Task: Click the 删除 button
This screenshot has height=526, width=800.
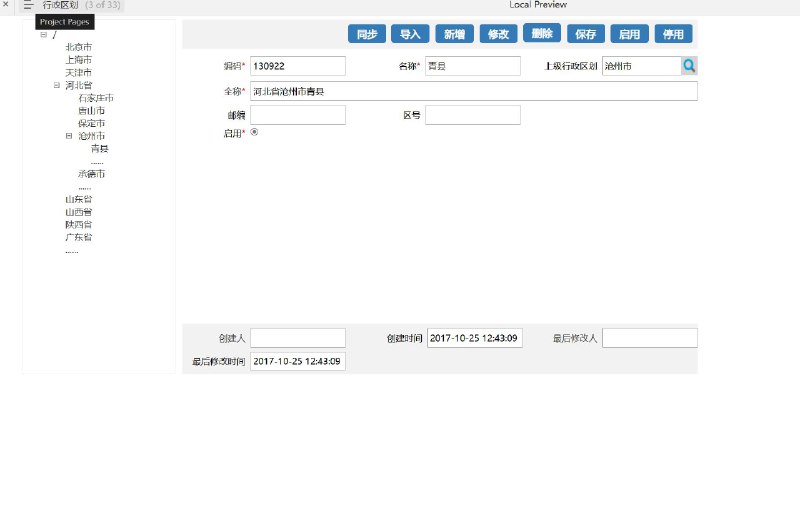Action: 542,33
